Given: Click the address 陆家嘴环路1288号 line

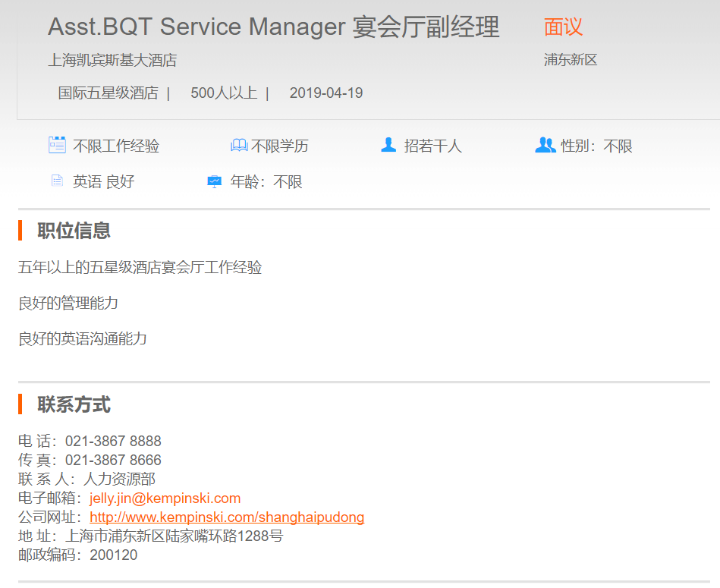Looking at the screenshot, I should (x=174, y=536).
